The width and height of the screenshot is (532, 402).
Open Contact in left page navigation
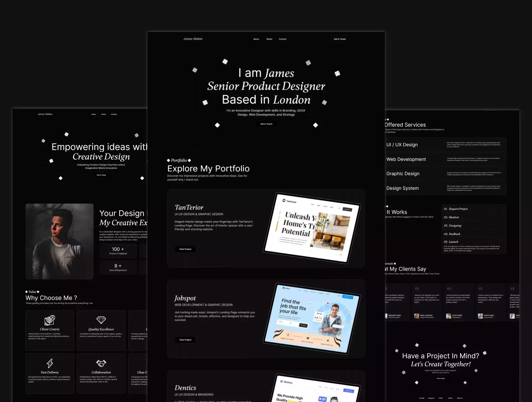114,114
